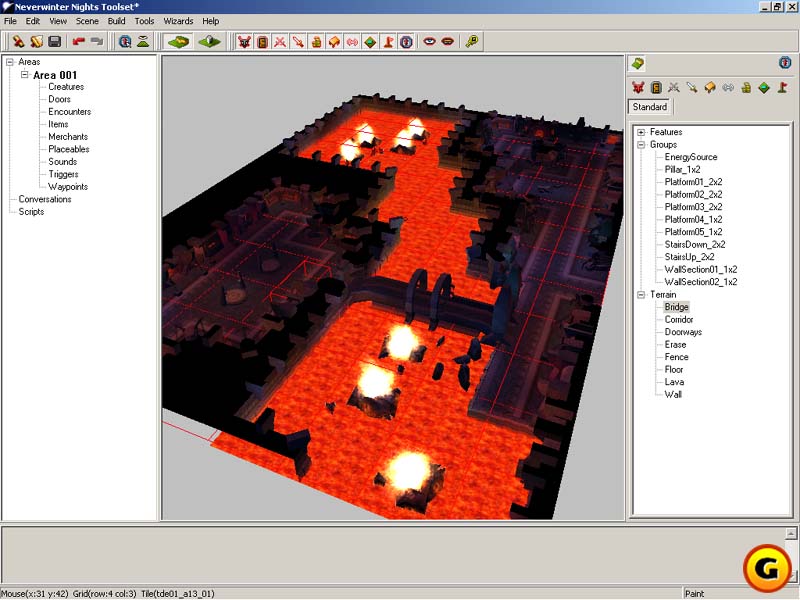Toggle the lips icon in the top toolbar
Image resolution: width=800 pixels, height=600 pixels.
[448, 42]
